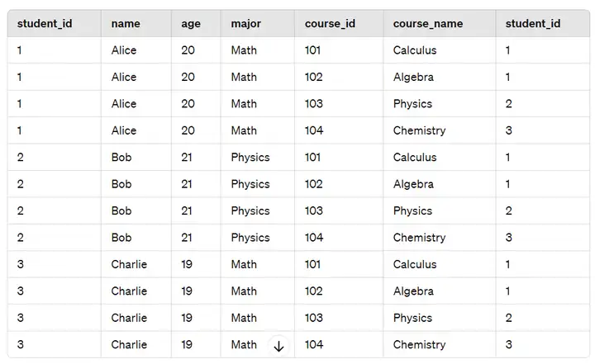This screenshot has width=595, height=364.
Task: Click the 101 course_id in Charlie's first row
Action: coord(312,264)
